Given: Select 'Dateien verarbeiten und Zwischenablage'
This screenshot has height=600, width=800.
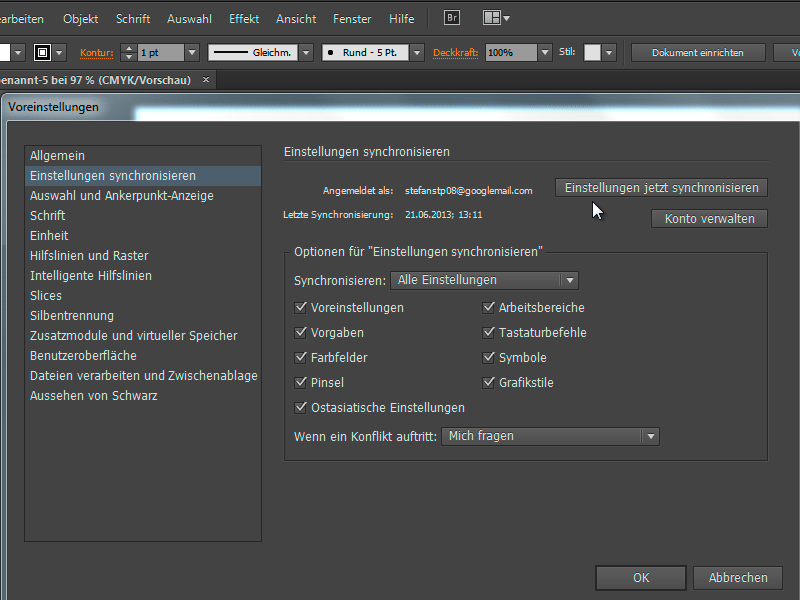Looking at the screenshot, I should coord(143,376).
